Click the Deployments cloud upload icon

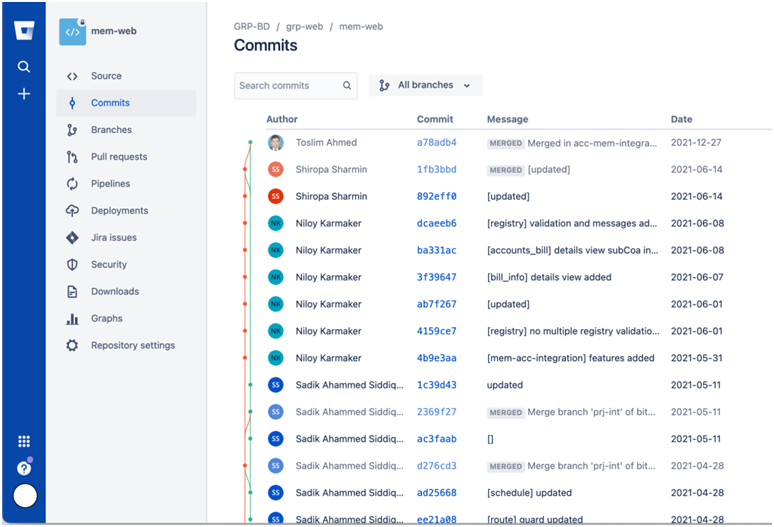[x=73, y=211]
